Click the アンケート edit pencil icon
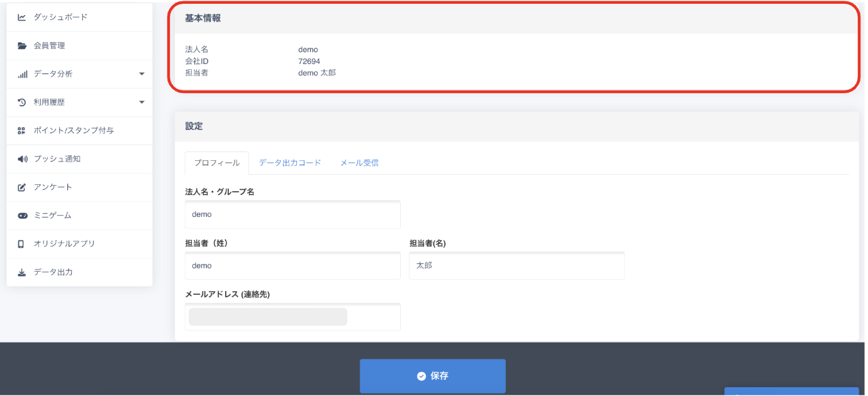This screenshot has width=868, height=396. click(x=22, y=187)
